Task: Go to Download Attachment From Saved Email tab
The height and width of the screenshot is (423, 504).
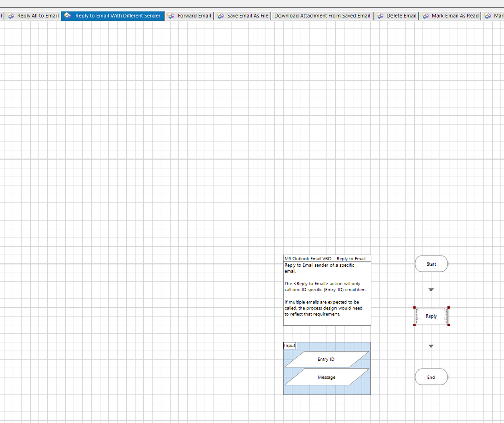Action: 322,16
